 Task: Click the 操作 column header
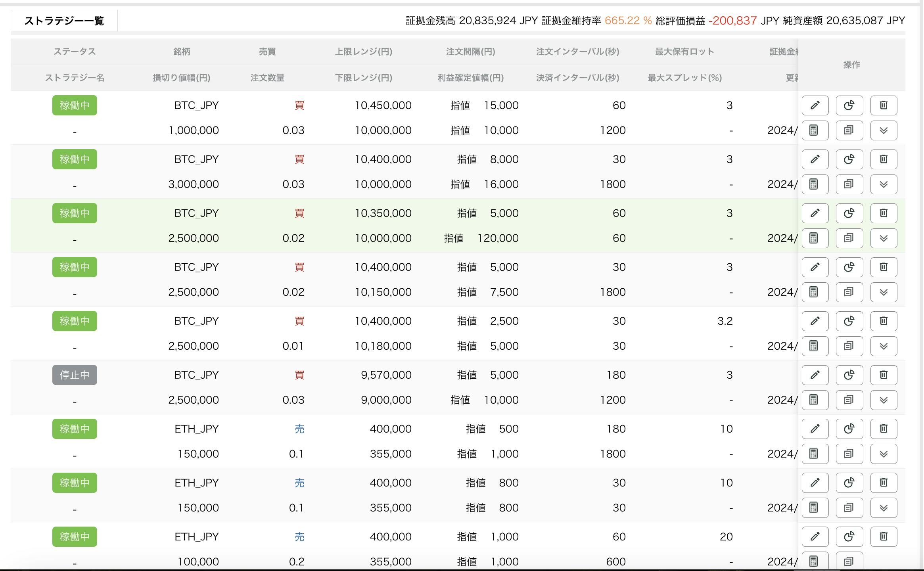(x=851, y=65)
